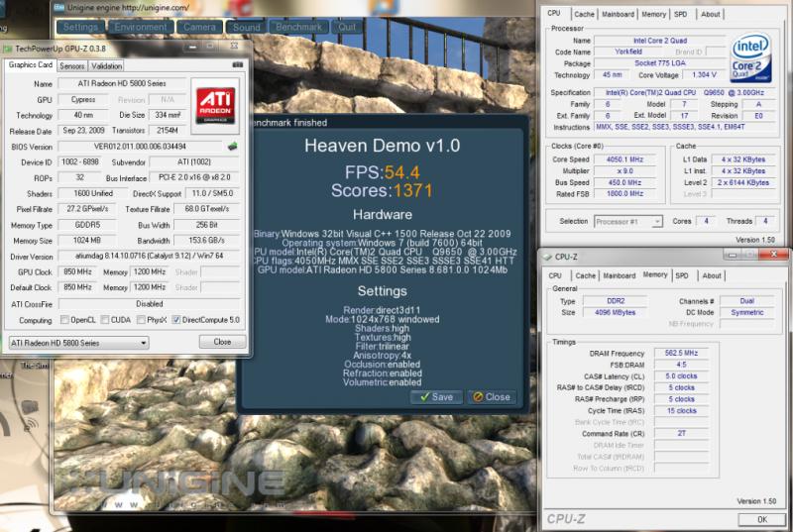The width and height of the screenshot is (793, 532).
Task: Click the GPU Clock 850 MHz value
Action: tap(78, 271)
